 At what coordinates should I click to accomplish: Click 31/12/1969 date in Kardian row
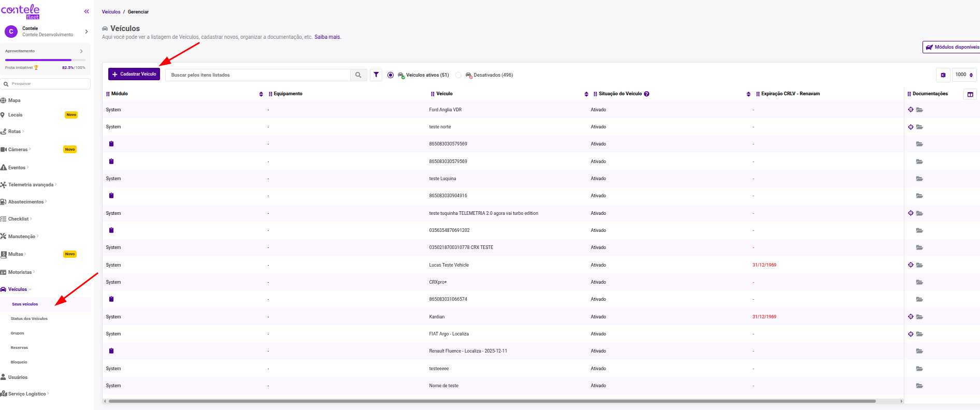click(x=765, y=317)
